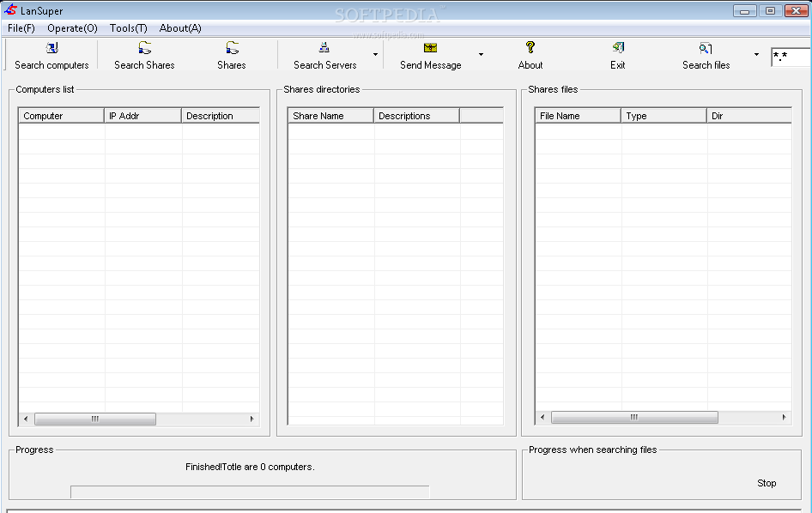Screen dimensions: 812x513
Task: Click the left scroll arrow in Shares files
Action: [542, 417]
